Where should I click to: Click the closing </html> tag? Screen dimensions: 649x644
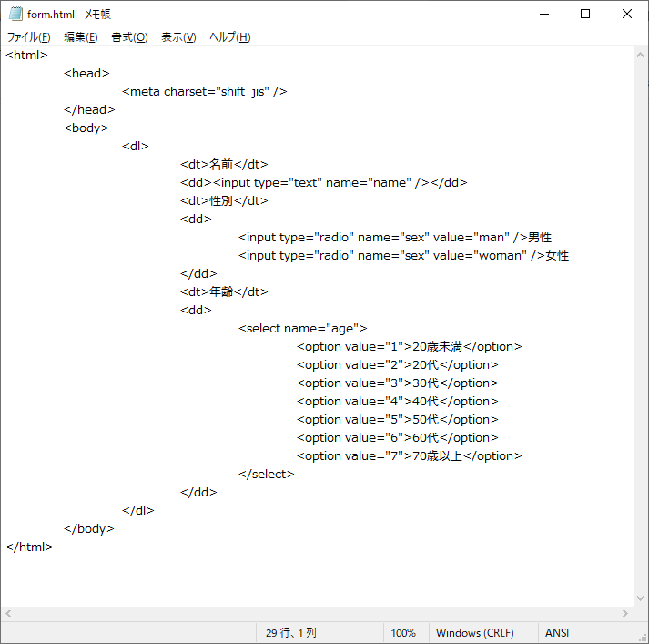tap(29, 547)
